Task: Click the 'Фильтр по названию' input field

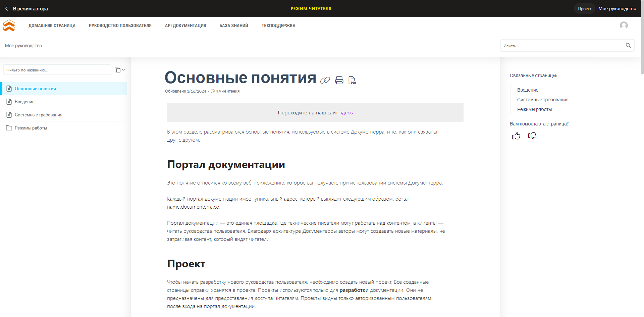Action: pos(57,69)
